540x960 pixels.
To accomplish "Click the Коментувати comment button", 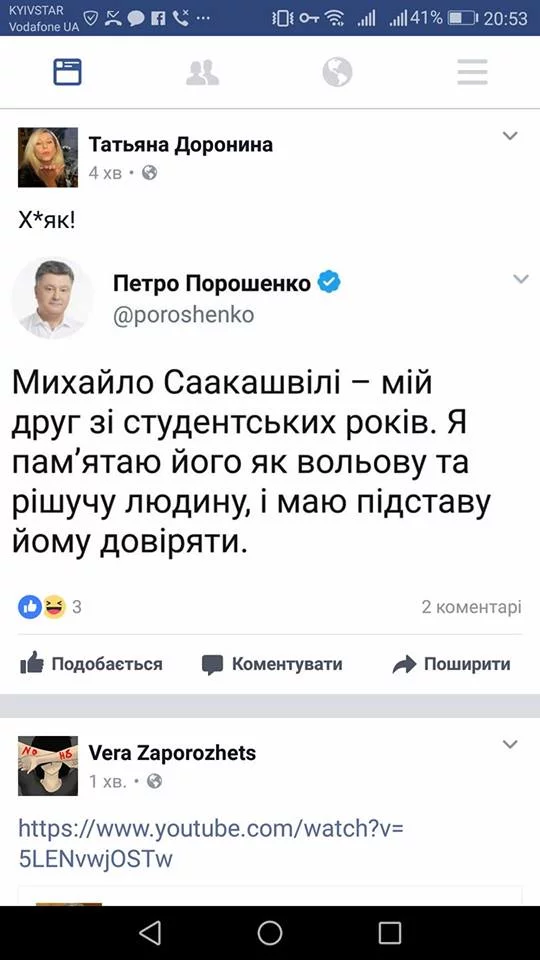I will click(x=272, y=664).
